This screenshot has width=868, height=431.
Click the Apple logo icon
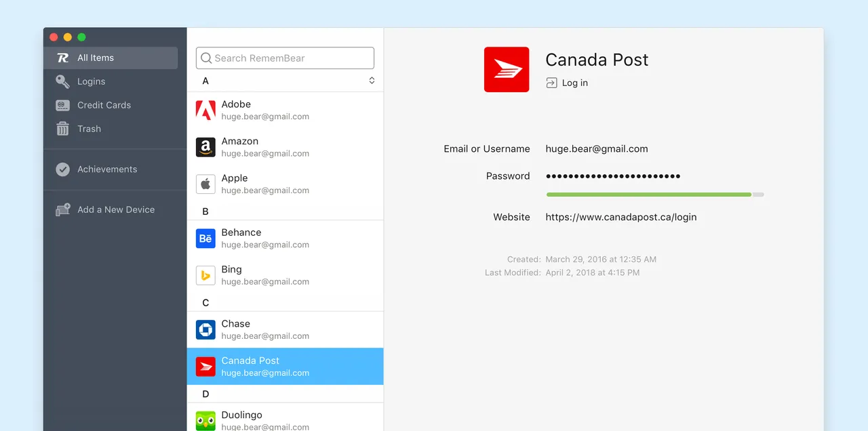[205, 184]
